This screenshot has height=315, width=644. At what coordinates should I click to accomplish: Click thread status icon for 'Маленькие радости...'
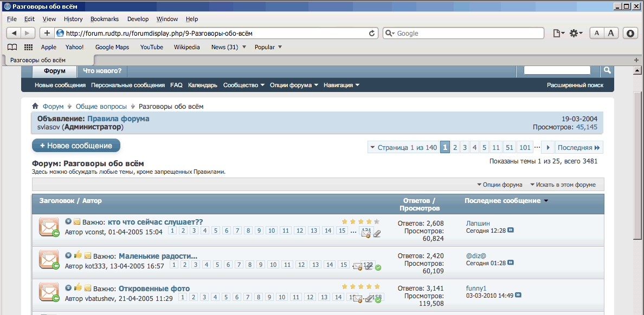pos(49,260)
